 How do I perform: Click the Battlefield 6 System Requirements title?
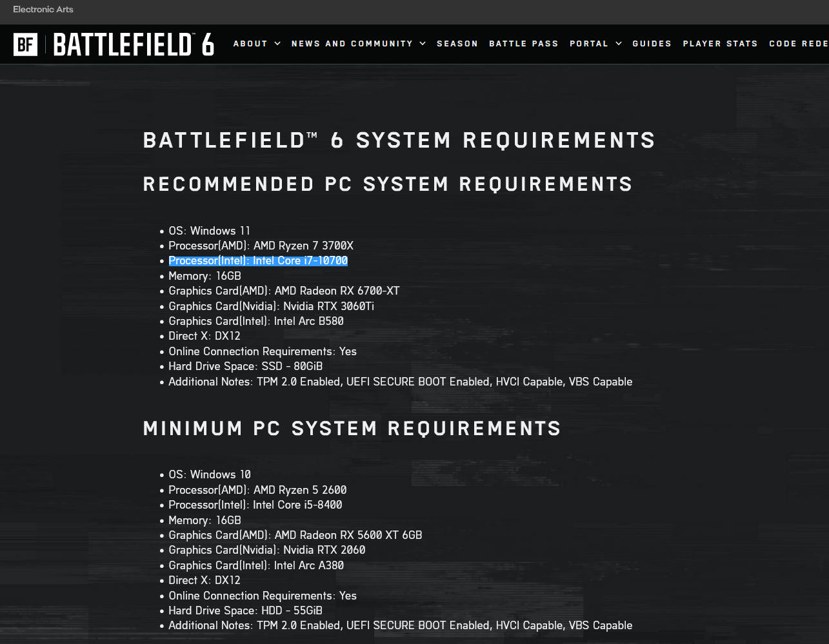coord(399,141)
